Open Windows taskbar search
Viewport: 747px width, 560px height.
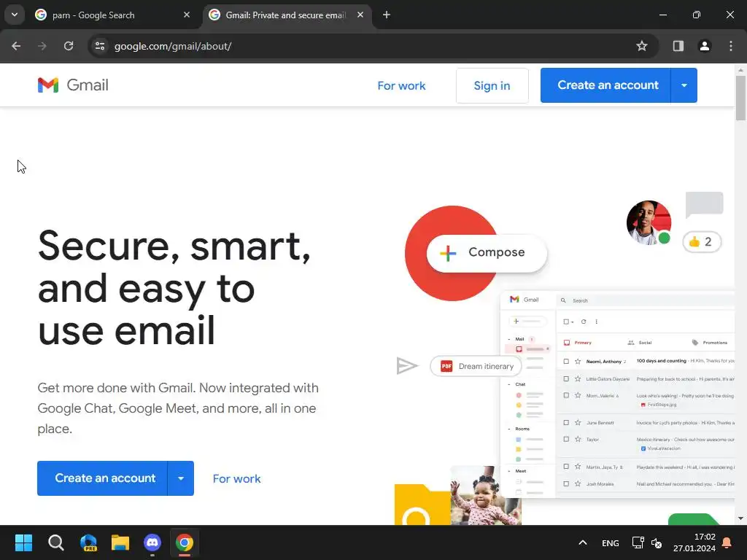55,542
